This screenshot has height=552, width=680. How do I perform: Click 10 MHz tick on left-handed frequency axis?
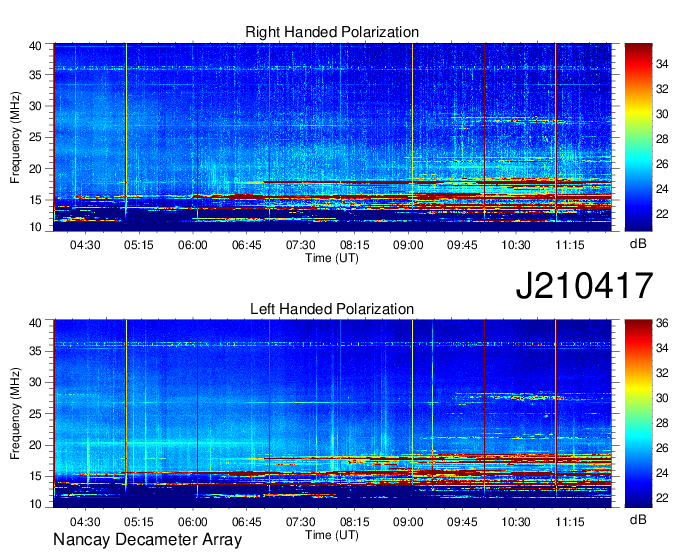pyautogui.click(x=35, y=504)
